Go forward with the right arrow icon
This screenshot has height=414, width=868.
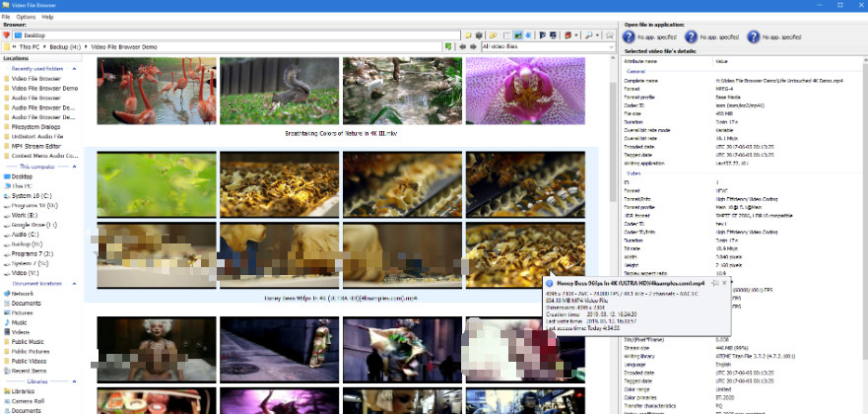[473, 47]
